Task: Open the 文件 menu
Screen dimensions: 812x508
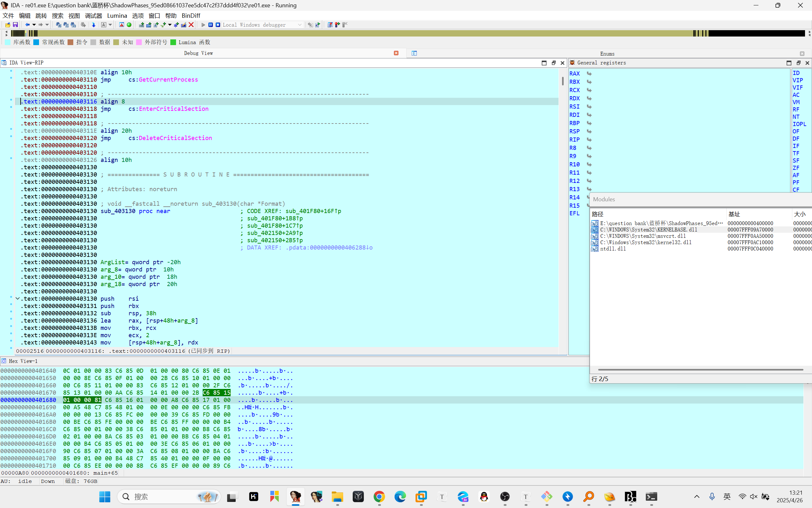Action: (x=8, y=16)
